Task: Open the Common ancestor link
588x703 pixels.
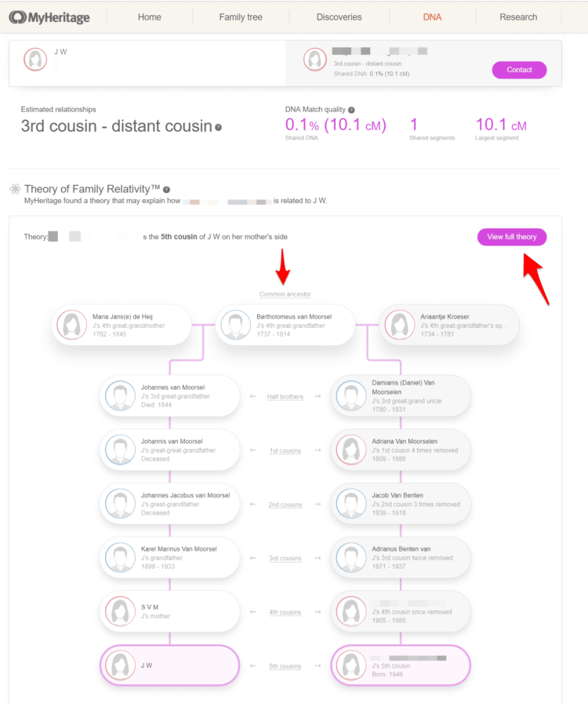Action: tap(285, 293)
